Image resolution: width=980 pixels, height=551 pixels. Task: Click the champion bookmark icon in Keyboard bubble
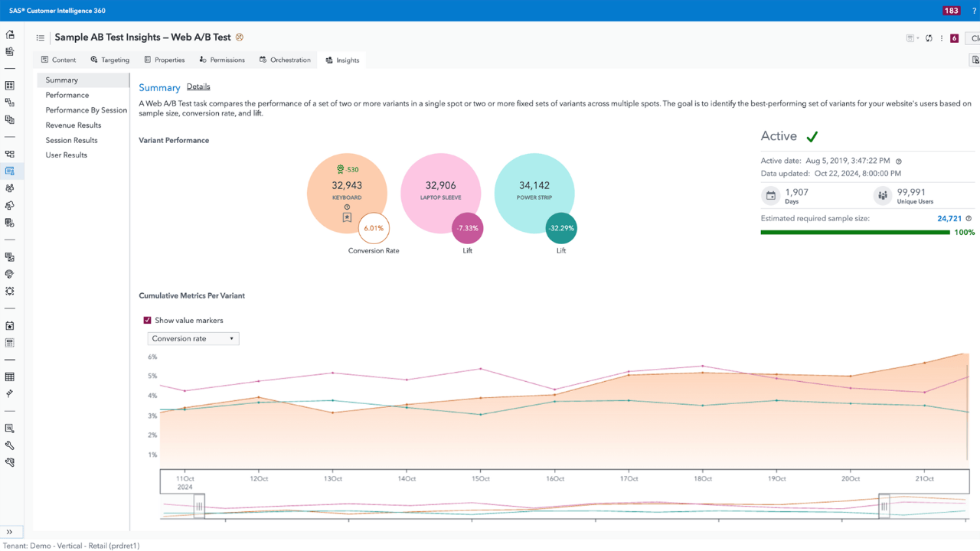point(347,218)
